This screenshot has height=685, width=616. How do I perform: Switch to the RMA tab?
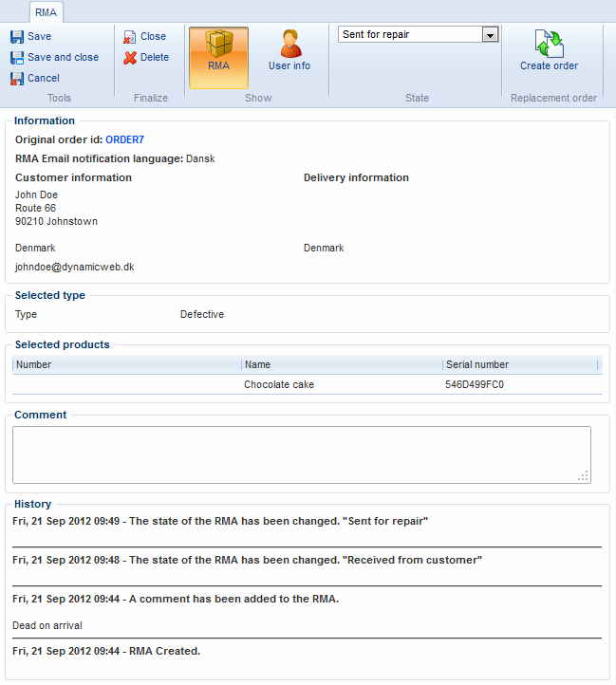click(x=46, y=13)
